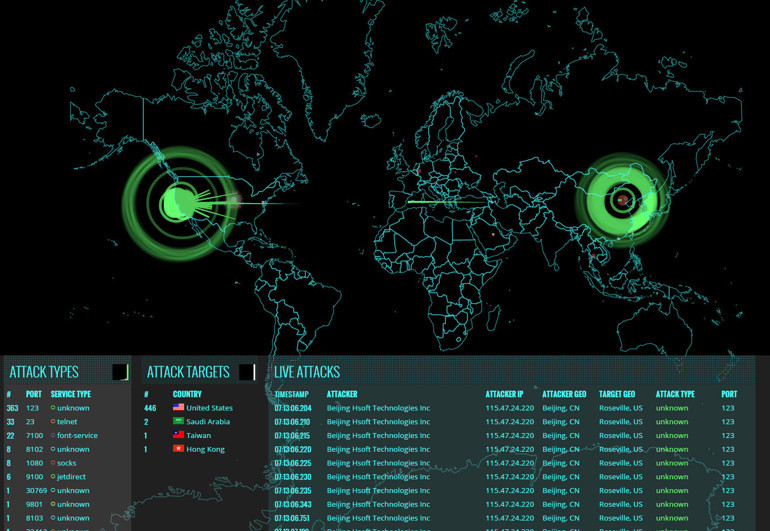Click the United States flag icon
This screenshot has width=770, height=531.
coord(178,408)
